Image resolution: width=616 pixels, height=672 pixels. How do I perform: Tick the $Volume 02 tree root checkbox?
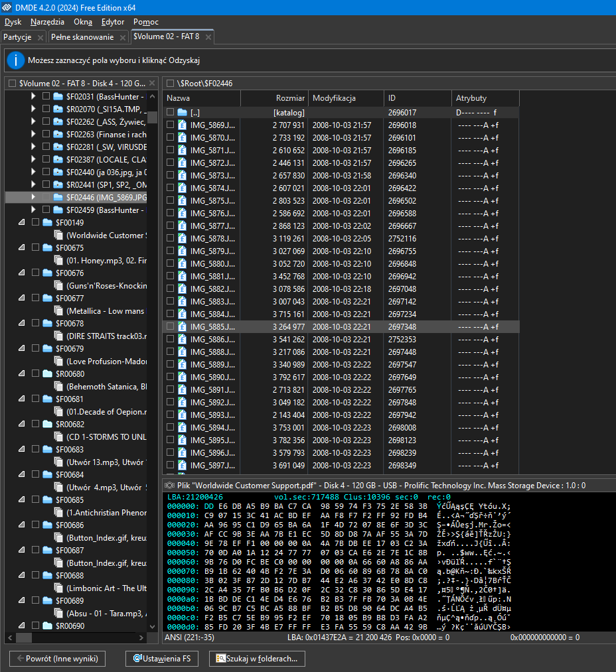point(12,83)
